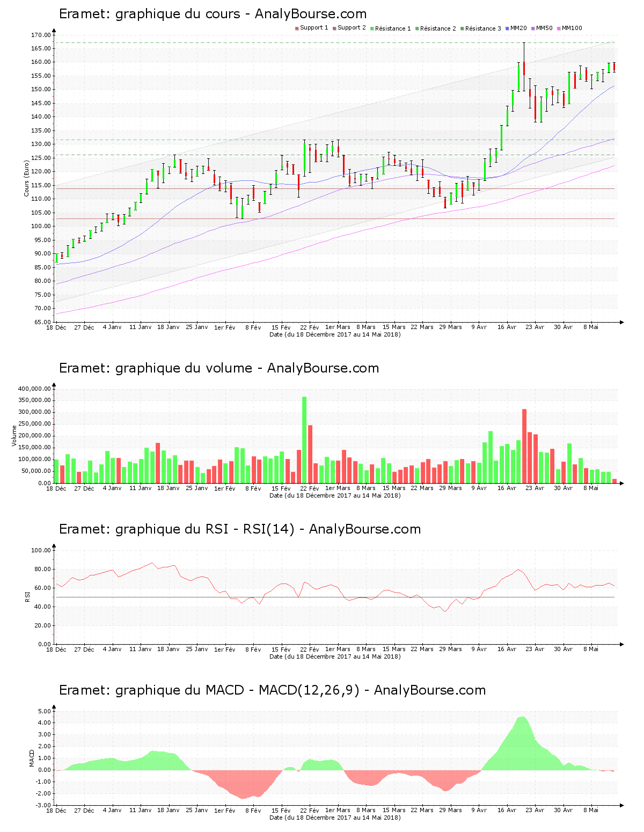Click '4 Janv' date under volume chart
The width and height of the screenshot is (644, 832).
(112, 488)
